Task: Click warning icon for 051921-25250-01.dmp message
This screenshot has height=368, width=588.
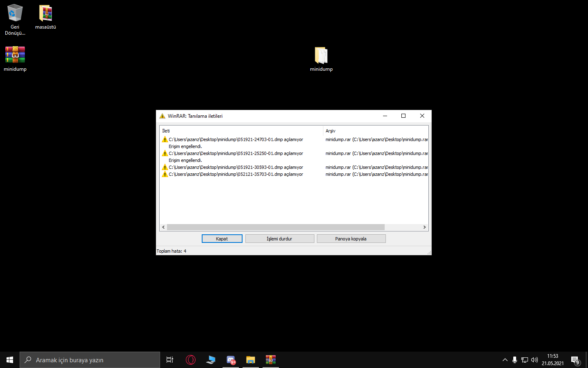Action: click(x=165, y=153)
